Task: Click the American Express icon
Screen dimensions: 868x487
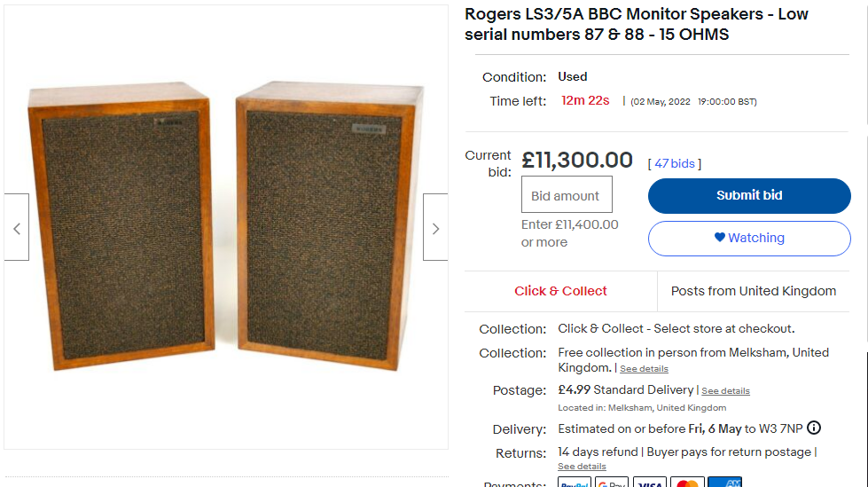Action: [724, 482]
